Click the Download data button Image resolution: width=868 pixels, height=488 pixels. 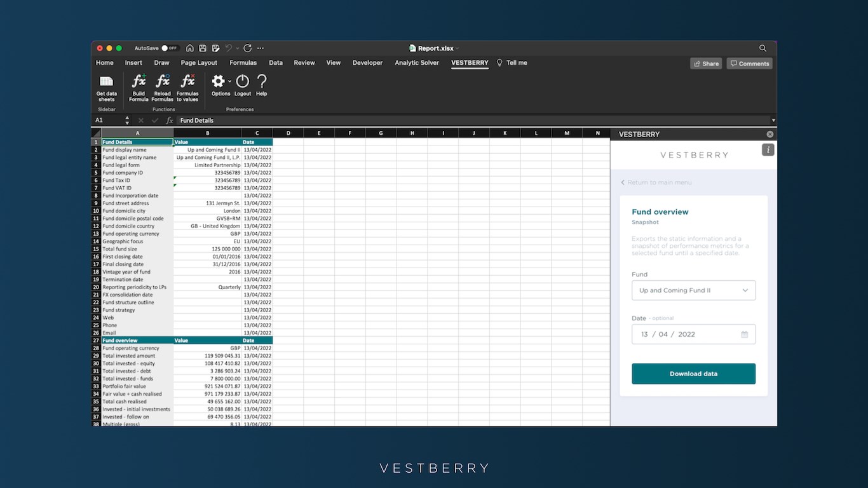[x=693, y=374]
